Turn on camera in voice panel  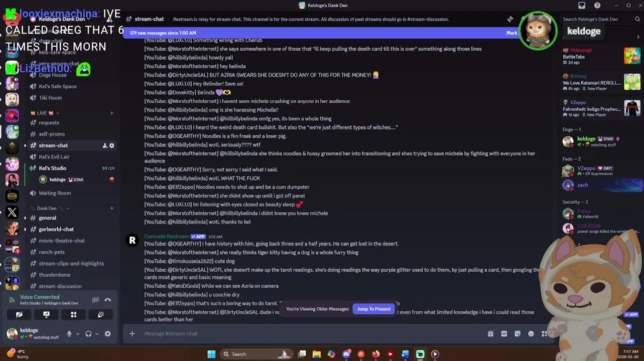[x=19, y=314]
